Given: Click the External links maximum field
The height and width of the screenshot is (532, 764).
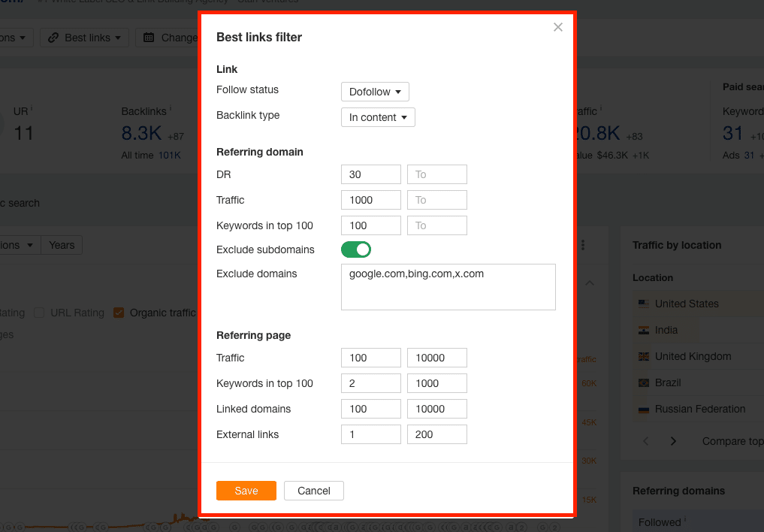Looking at the screenshot, I should coord(436,434).
